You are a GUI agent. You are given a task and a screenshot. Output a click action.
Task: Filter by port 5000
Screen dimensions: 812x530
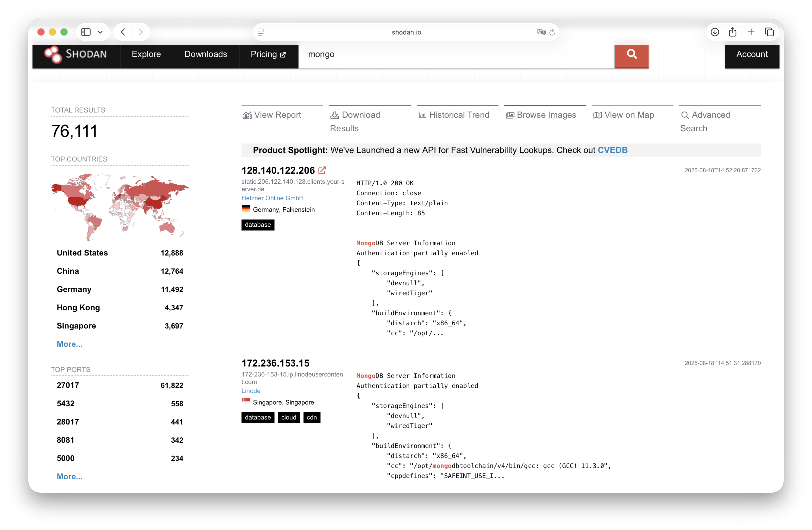(120, 458)
